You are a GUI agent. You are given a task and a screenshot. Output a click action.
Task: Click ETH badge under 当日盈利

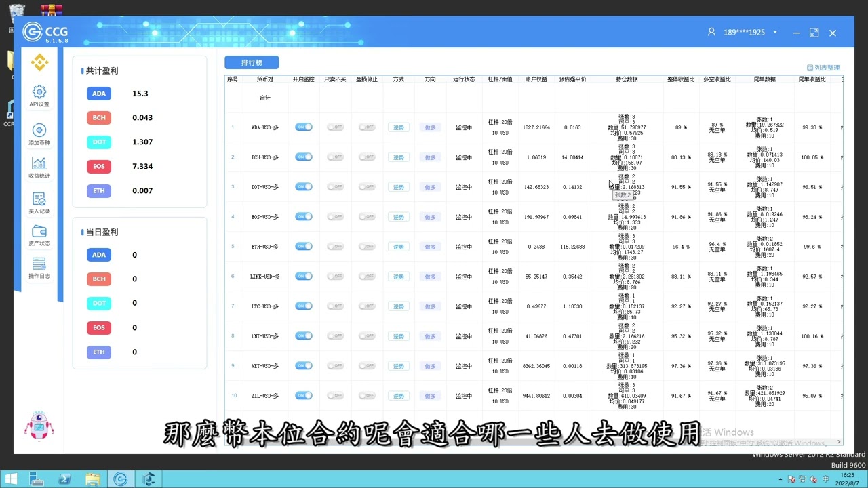click(99, 352)
